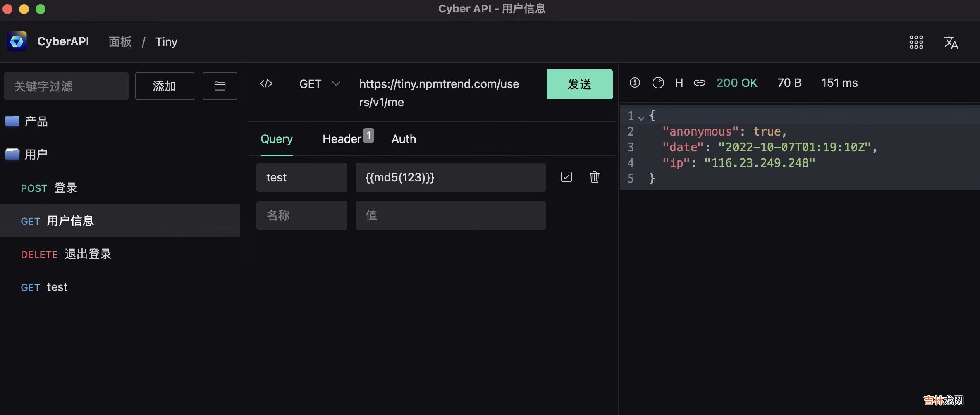Click the response info icon

[635, 83]
